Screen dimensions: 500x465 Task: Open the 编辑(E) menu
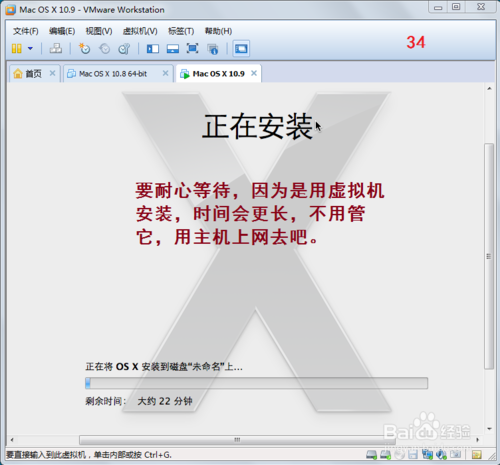click(x=62, y=31)
